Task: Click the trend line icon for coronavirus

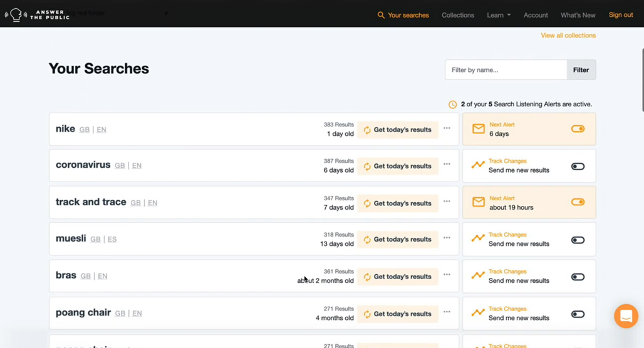Action: [x=478, y=165]
